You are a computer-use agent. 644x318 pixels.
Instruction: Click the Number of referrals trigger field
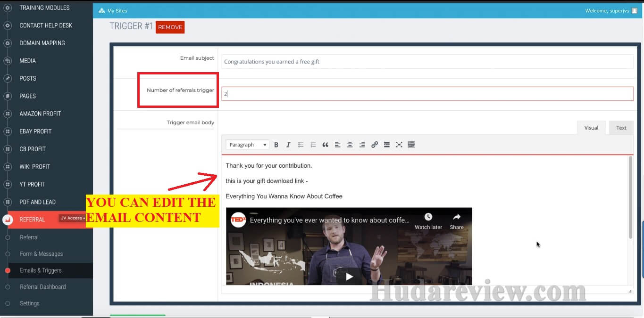coord(427,94)
